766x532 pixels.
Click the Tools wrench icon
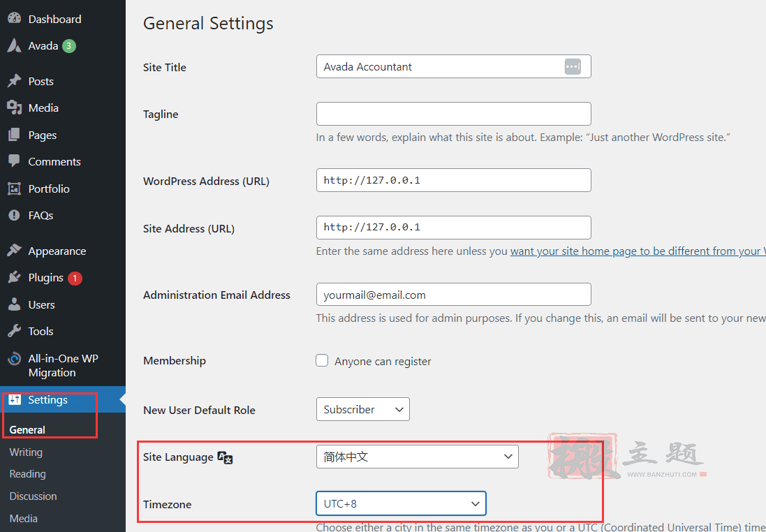tap(15, 331)
